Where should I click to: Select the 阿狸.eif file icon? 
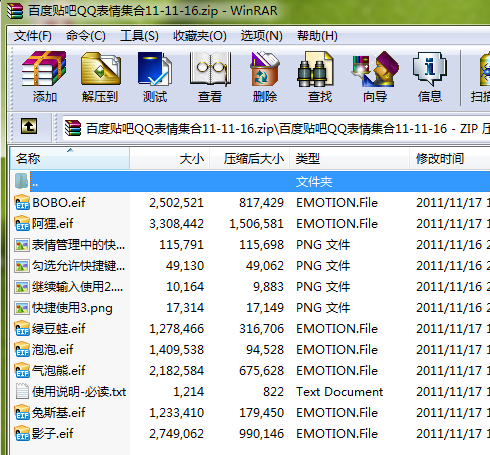click(x=22, y=224)
